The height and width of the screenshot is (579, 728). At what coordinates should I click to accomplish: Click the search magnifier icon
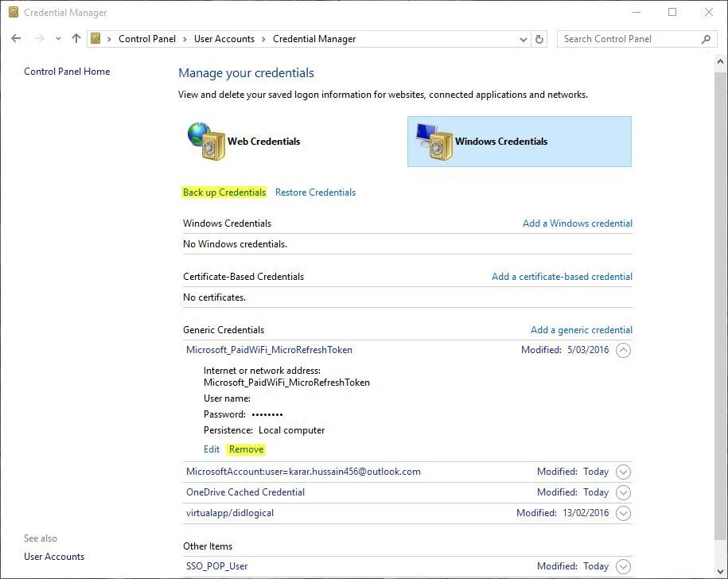click(x=706, y=39)
